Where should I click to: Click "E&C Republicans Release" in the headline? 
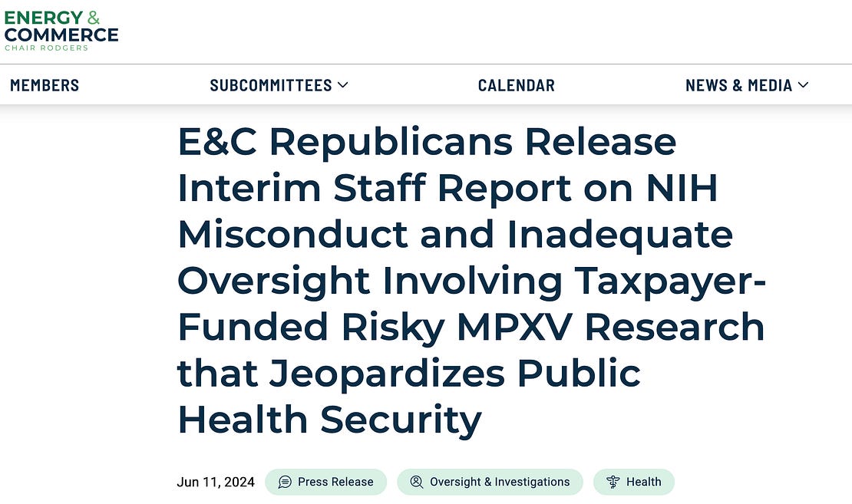[427, 142]
